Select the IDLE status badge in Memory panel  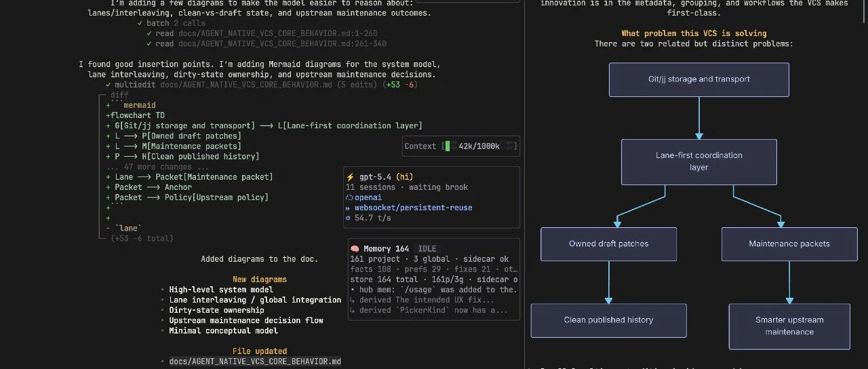[427, 249]
